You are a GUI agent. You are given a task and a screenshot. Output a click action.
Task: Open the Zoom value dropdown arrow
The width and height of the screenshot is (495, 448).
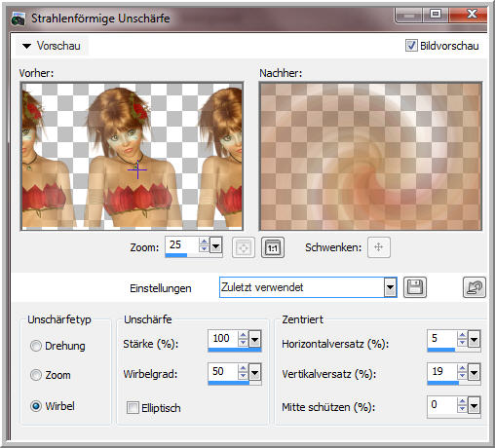point(216,245)
